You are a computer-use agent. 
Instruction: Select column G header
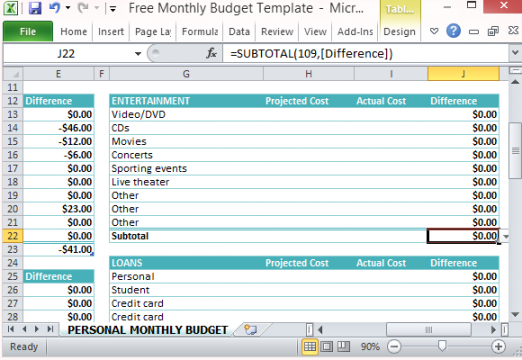(x=186, y=74)
